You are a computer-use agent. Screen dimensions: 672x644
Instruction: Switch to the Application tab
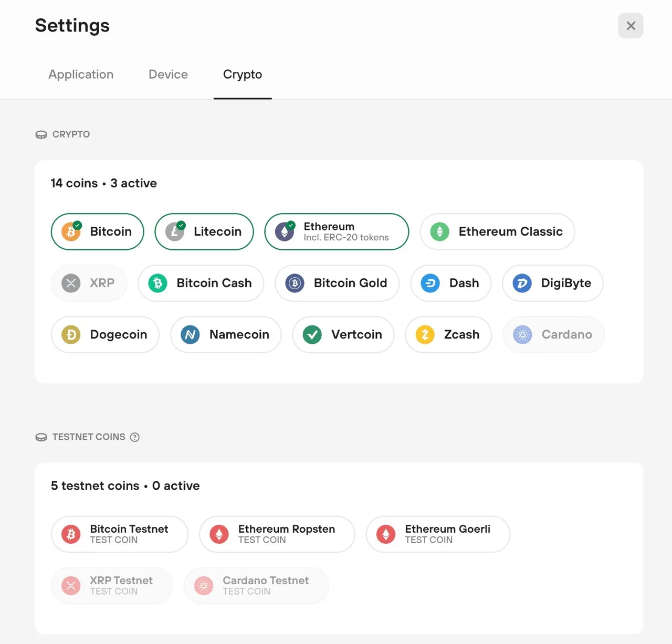[81, 75]
